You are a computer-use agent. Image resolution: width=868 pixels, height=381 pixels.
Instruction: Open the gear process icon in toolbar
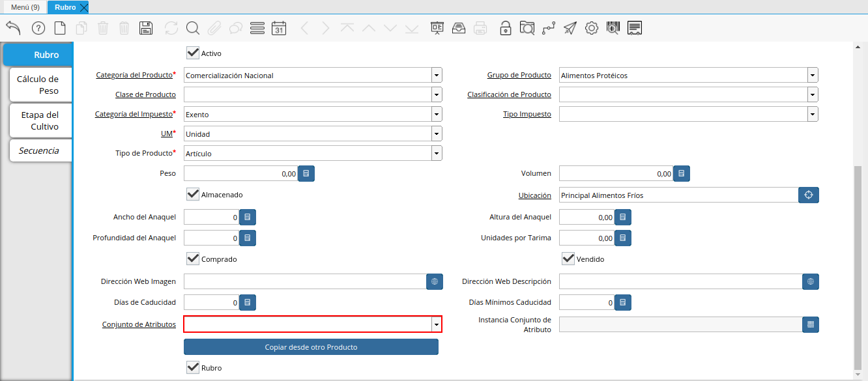click(591, 28)
